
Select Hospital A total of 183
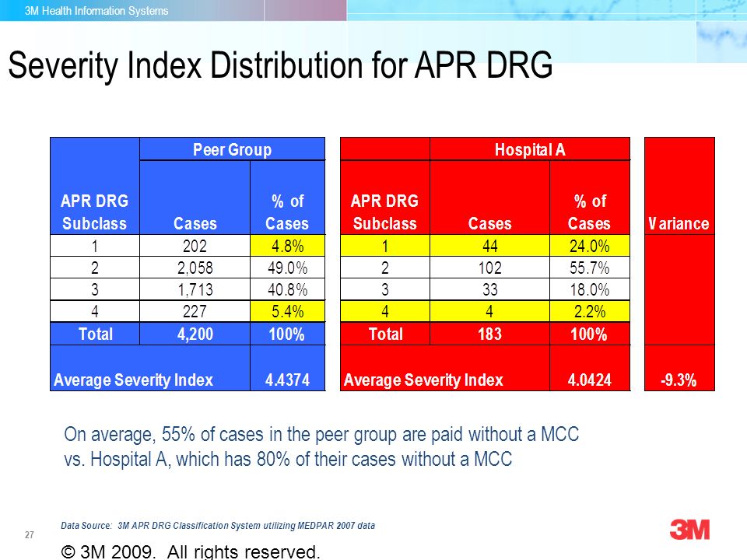click(x=489, y=334)
